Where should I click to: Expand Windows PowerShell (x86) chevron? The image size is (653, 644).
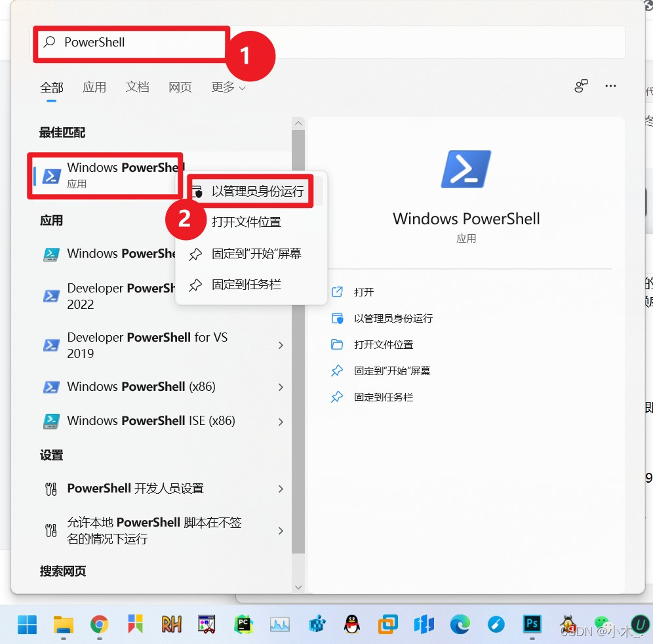click(x=281, y=387)
